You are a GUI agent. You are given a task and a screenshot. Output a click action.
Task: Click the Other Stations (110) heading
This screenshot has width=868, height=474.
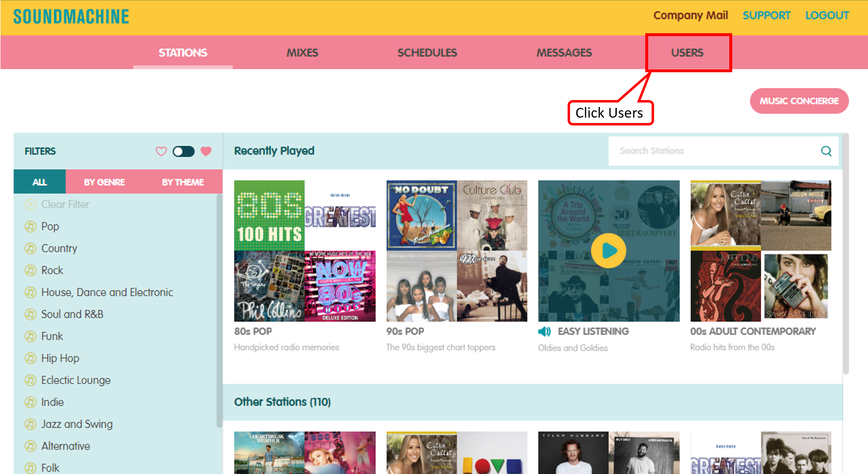[x=282, y=402]
